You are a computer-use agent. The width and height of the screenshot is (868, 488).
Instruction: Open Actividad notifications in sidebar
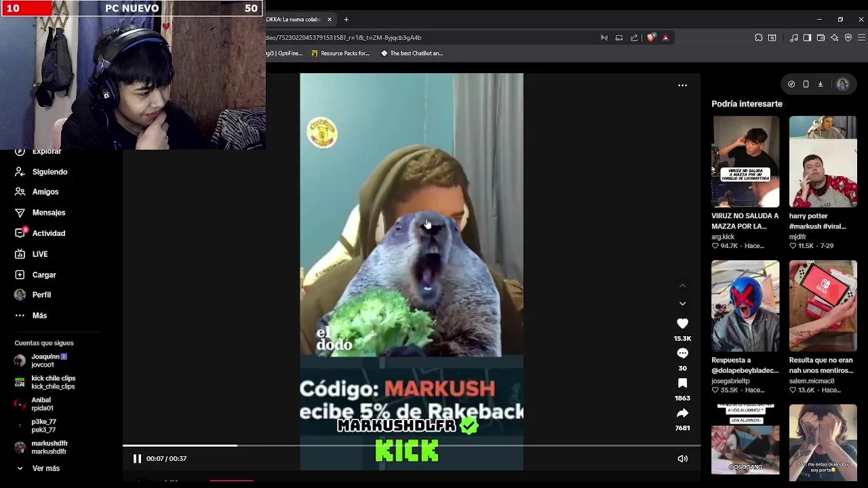(x=49, y=233)
